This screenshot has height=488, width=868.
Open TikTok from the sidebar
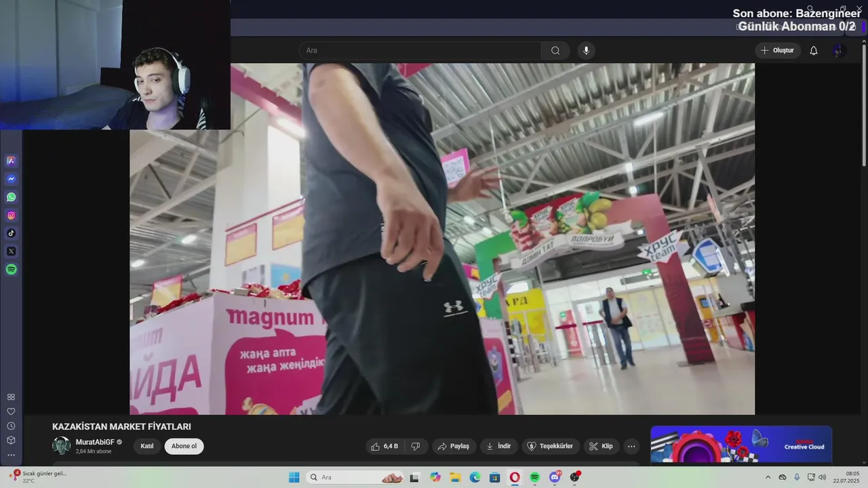[11, 233]
